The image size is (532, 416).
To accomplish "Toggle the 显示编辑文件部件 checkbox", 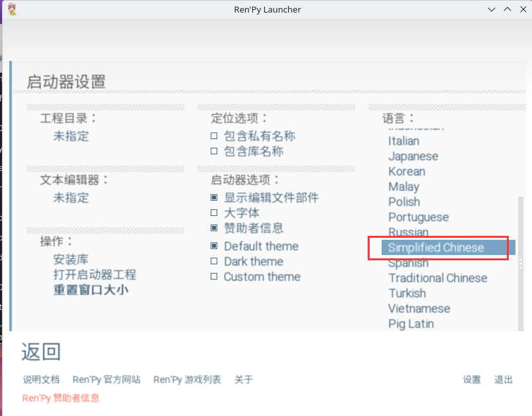I will tap(214, 197).
